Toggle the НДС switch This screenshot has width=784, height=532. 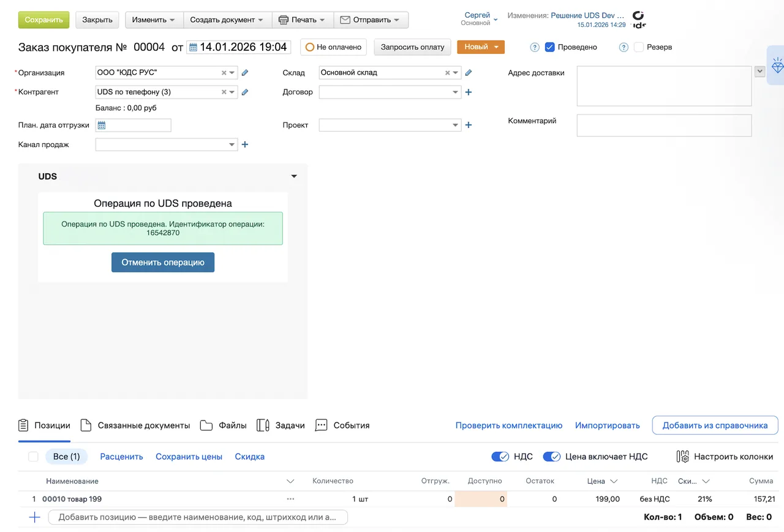coord(500,457)
